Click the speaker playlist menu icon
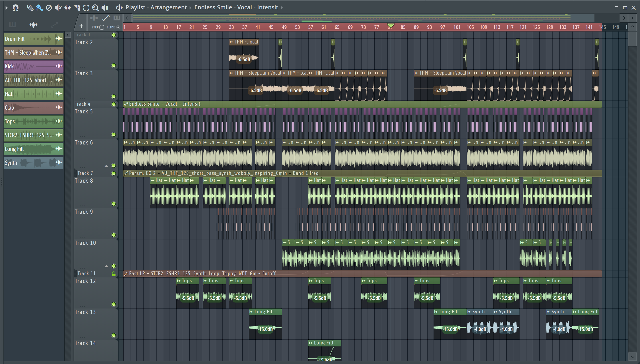640x364 pixels. 119,8
